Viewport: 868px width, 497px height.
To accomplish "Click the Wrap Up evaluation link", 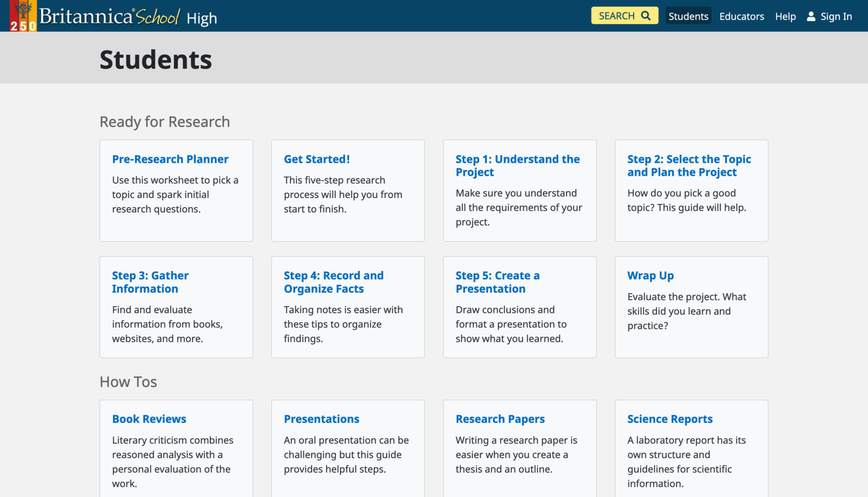I will coord(650,275).
